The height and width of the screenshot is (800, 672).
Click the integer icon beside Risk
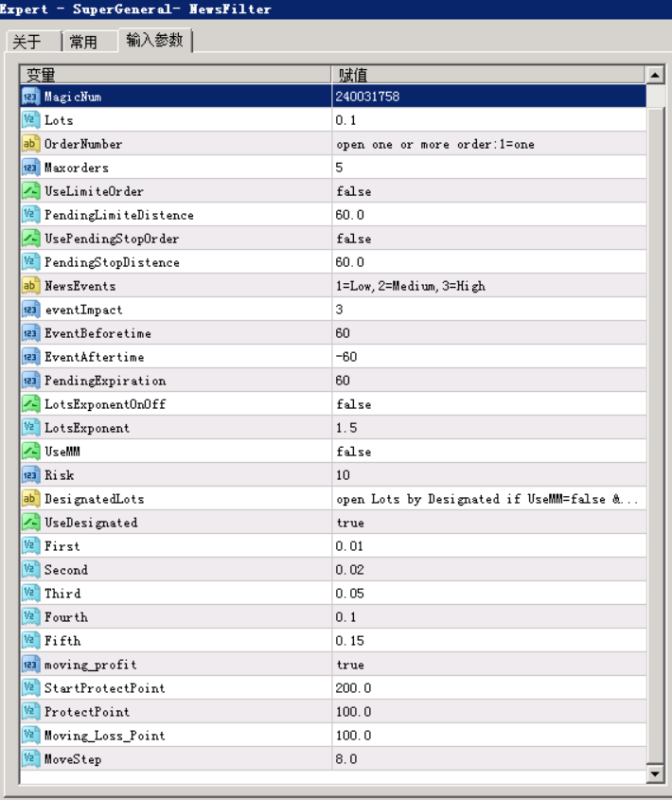point(30,475)
